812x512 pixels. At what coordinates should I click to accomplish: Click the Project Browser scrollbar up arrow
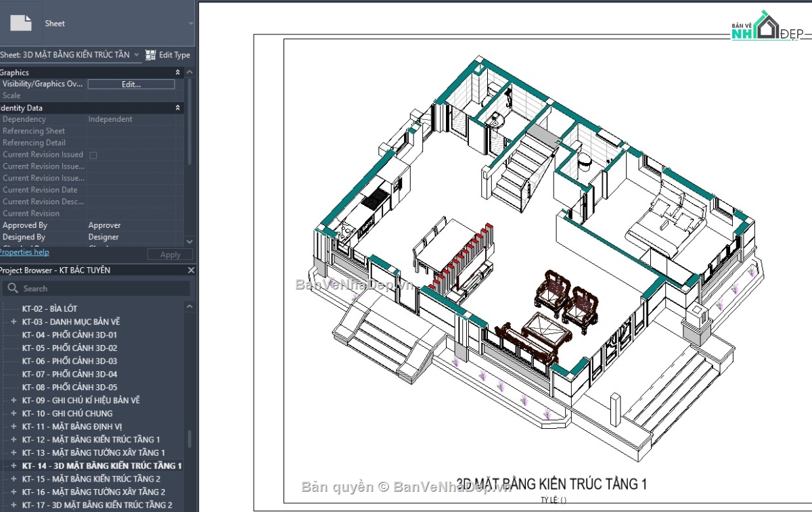point(189,306)
